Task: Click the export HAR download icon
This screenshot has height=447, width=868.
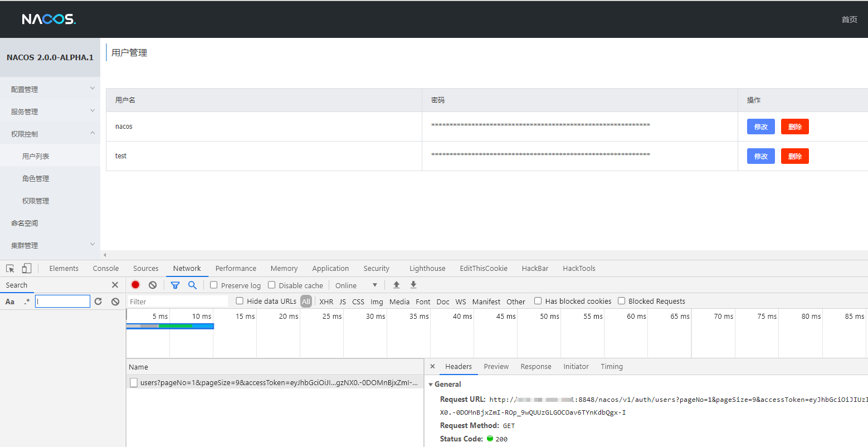Action: [413, 285]
